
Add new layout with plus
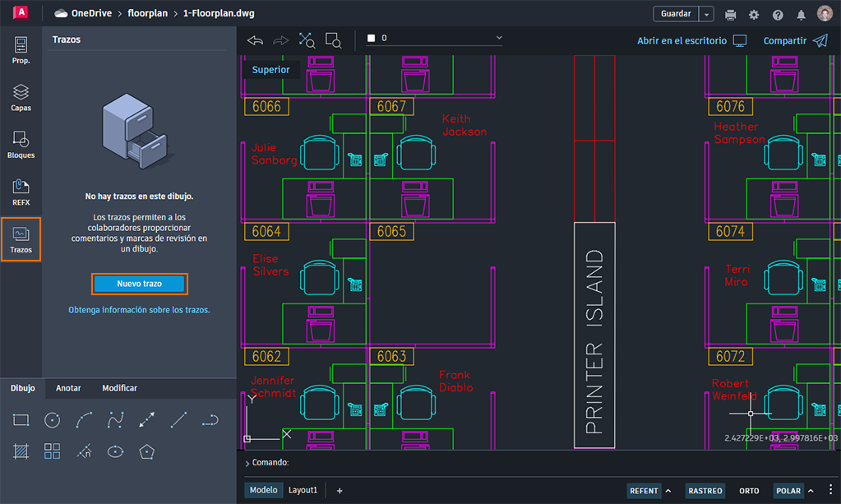pyautogui.click(x=339, y=491)
